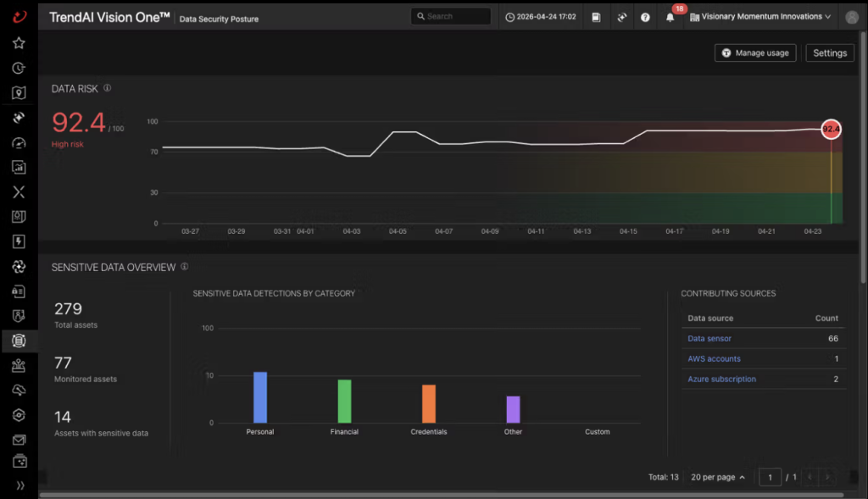The image size is (868, 499).
Task: Open the 20 per page dropdown
Action: [717, 477]
